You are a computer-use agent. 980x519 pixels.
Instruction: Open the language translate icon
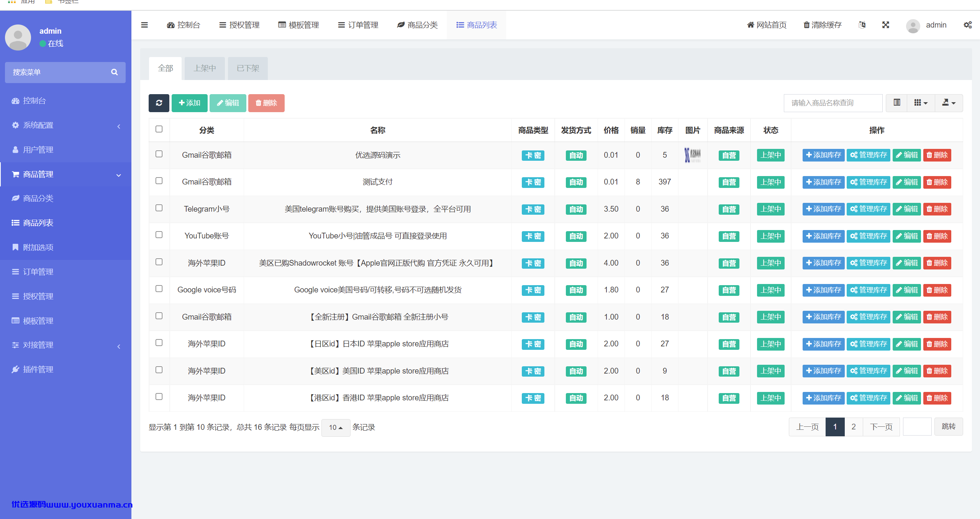(862, 25)
